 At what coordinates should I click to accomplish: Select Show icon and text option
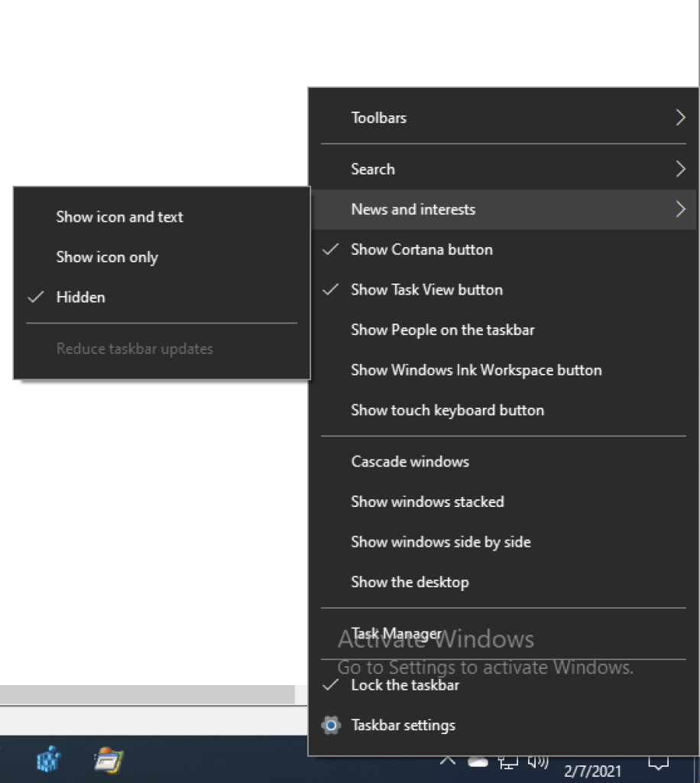pos(119,217)
